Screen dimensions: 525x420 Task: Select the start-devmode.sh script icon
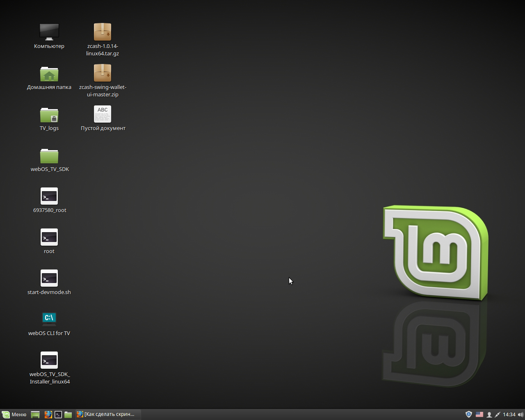point(49,278)
